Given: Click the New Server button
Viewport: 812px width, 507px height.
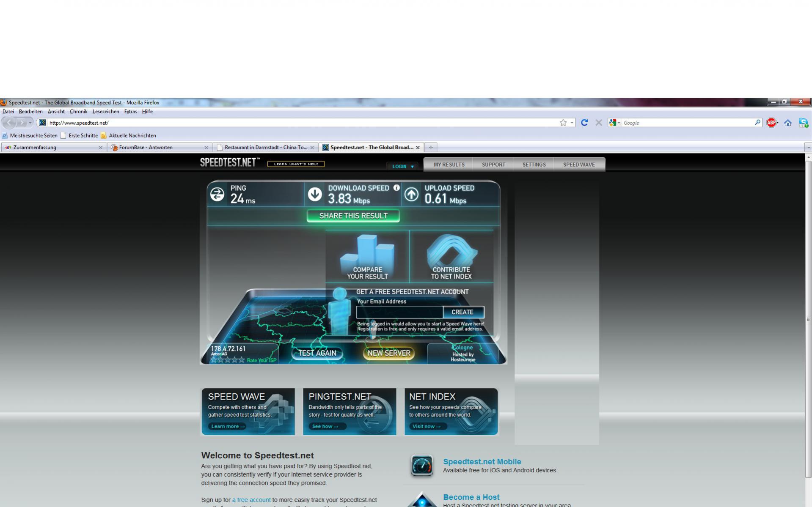Looking at the screenshot, I should (389, 353).
